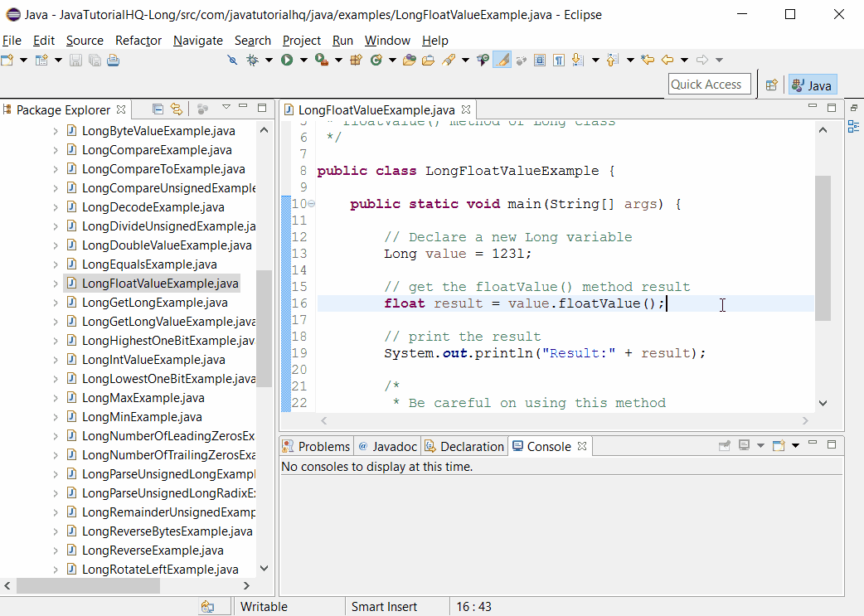Open the Refactor menu
The height and width of the screenshot is (616, 864).
[138, 40]
